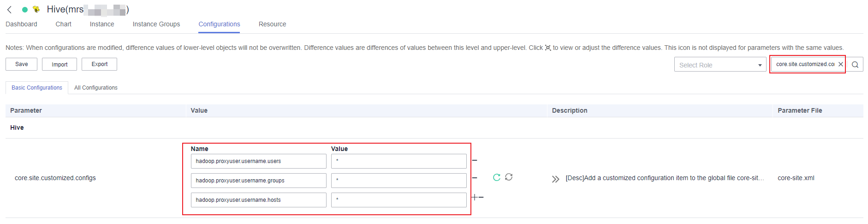Click the core.site.customized search input
Image resolution: width=868 pixels, height=224 pixels.
pos(805,64)
